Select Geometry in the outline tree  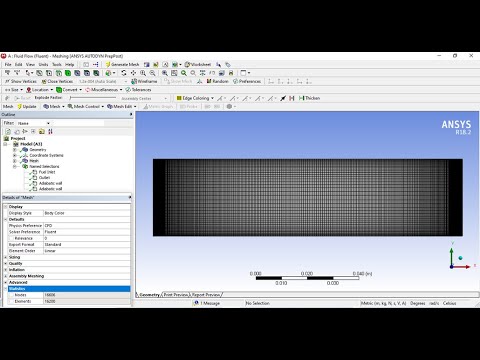tap(38, 150)
